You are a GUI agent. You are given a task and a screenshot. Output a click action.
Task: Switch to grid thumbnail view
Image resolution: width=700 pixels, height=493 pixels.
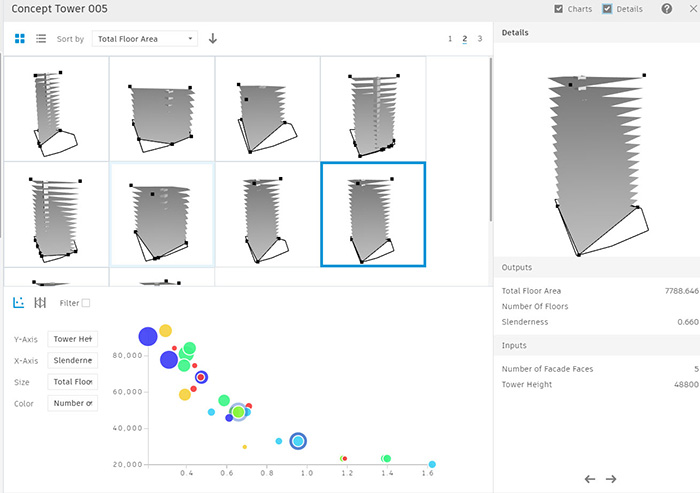[x=20, y=39]
